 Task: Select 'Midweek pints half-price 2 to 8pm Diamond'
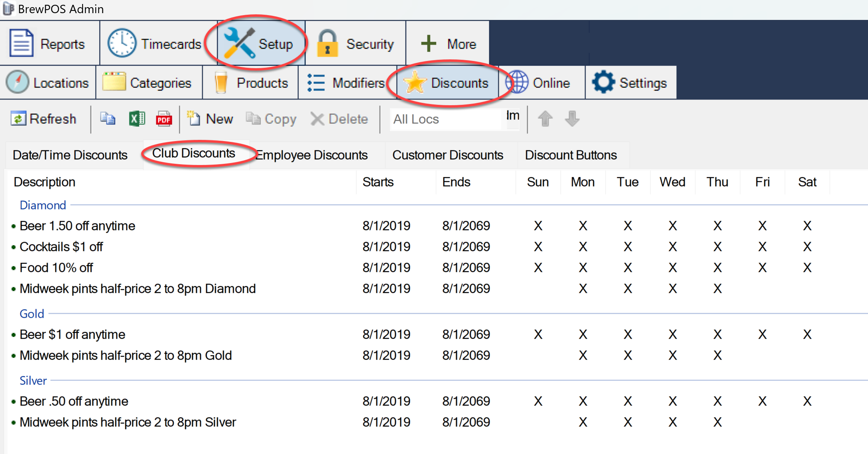419,289
